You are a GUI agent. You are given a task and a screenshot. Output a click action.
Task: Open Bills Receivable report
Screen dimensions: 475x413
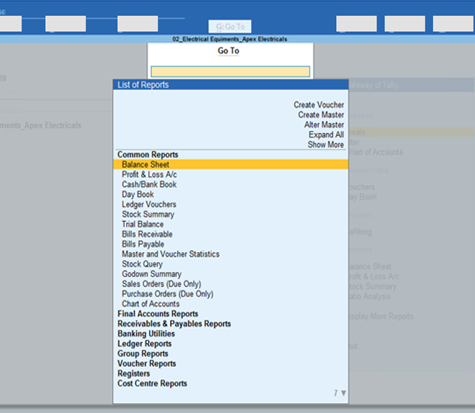click(147, 234)
